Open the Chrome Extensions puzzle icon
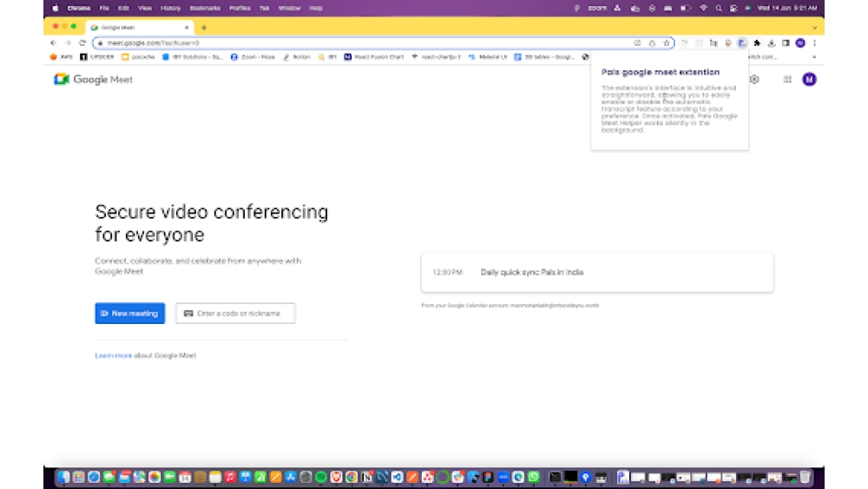This screenshot has height=489, width=868. click(x=757, y=43)
